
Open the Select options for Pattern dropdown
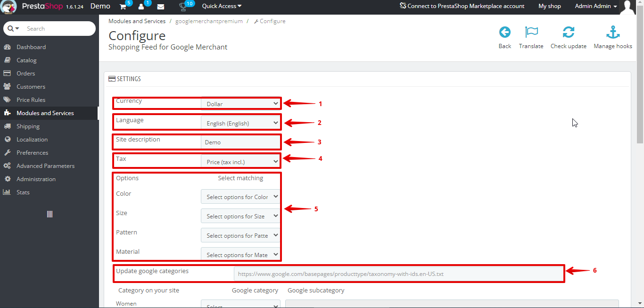(x=240, y=235)
